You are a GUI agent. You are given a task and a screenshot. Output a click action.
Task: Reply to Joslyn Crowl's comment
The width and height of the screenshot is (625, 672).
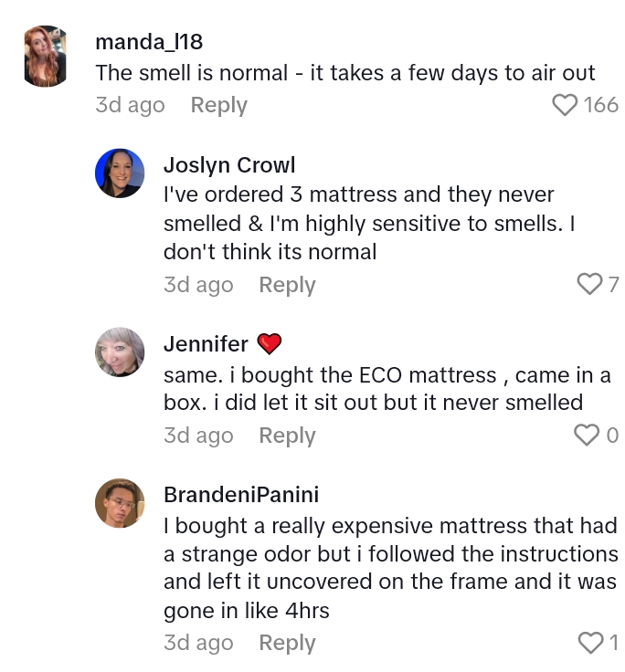click(287, 285)
